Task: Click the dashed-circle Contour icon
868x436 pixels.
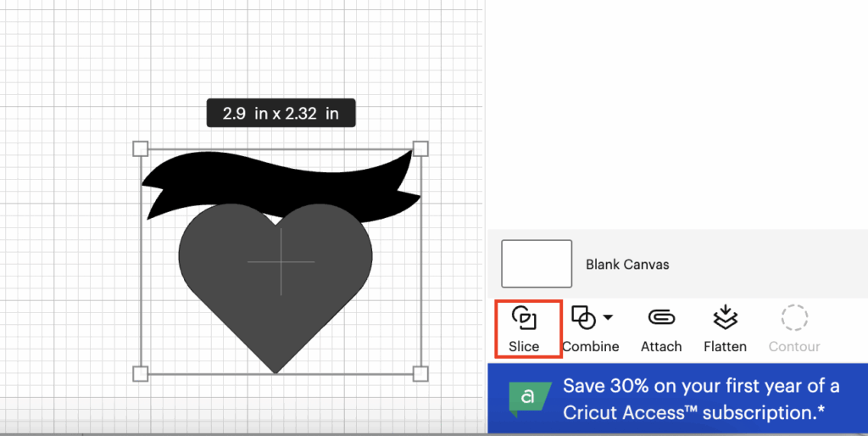Action: pos(794,318)
